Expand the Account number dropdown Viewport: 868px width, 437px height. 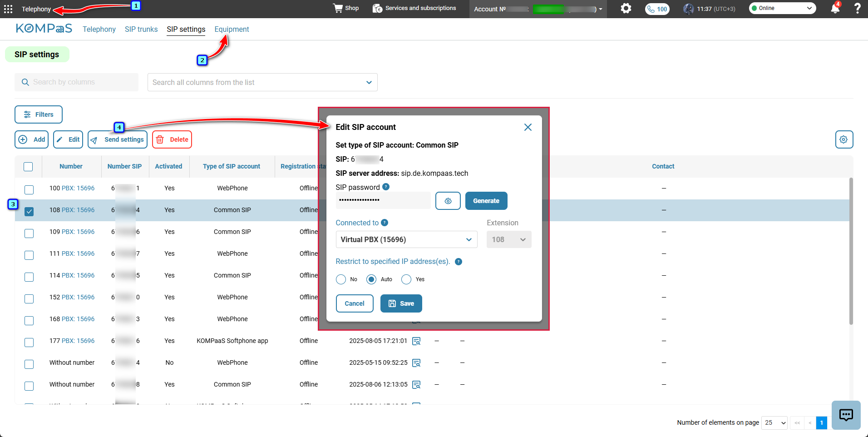point(601,9)
